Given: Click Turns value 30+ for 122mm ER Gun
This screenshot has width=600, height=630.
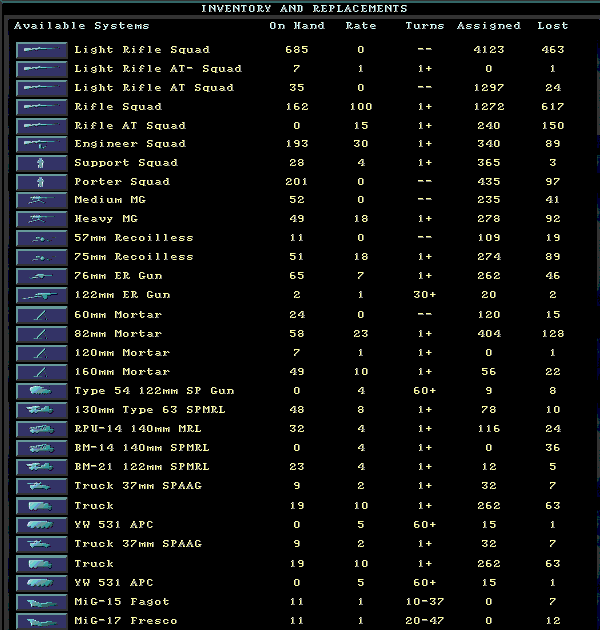Looking at the screenshot, I should (425, 295).
